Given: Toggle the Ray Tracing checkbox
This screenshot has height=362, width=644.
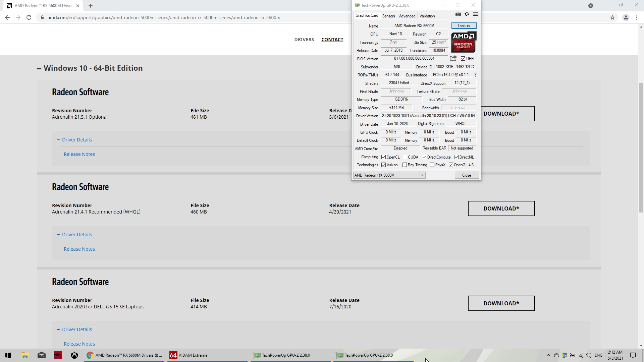Looking at the screenshot, I should coord(405,165).
